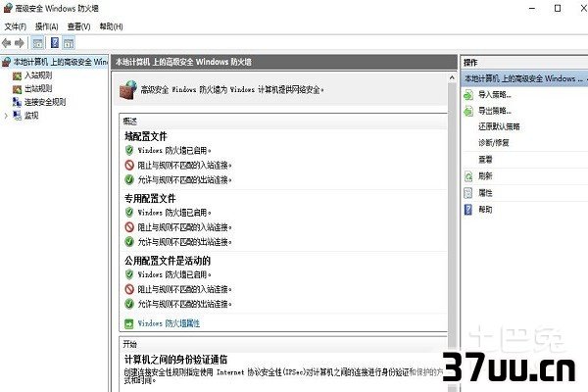588x392 pixels.
Task: Click the block icon under 公用配置文件是活动的
Action: click(129, 289)
